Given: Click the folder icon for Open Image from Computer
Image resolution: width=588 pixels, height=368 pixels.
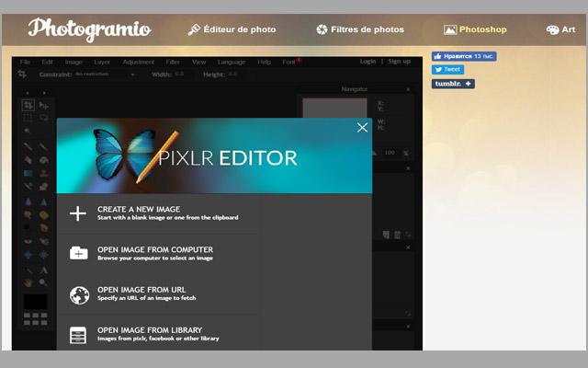Looking at the screenshot, I should (x=78, y=254).
